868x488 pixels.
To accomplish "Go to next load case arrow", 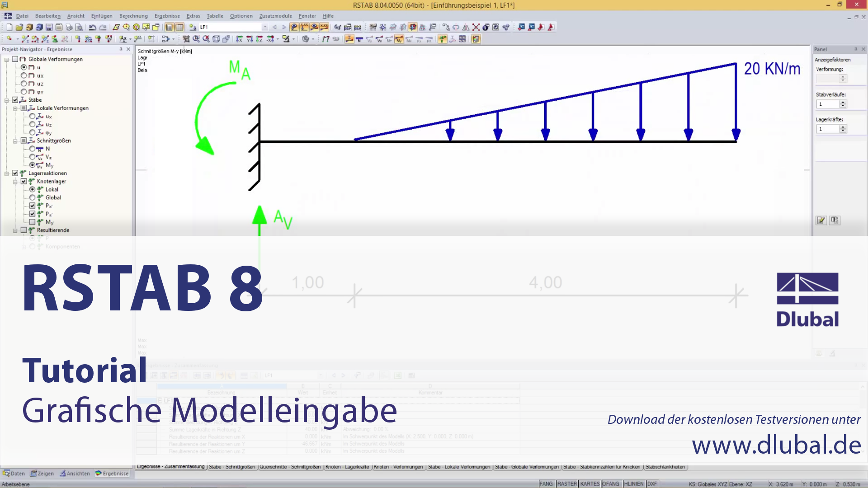I will 284,27.
